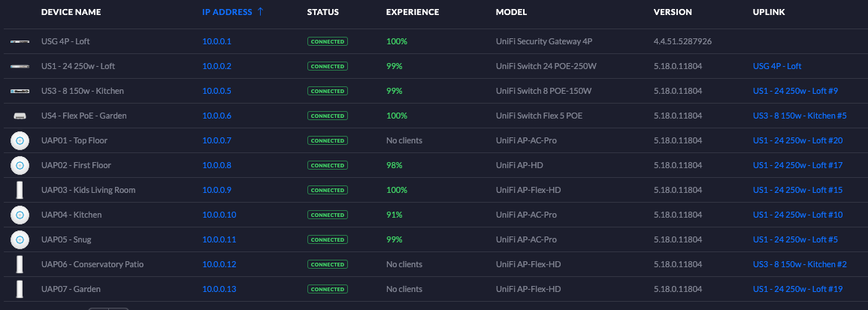The height and width of the screenshot is (310, 868).
Task: Click the US4 Flex PoE Garden device icon
Action: 20,116
